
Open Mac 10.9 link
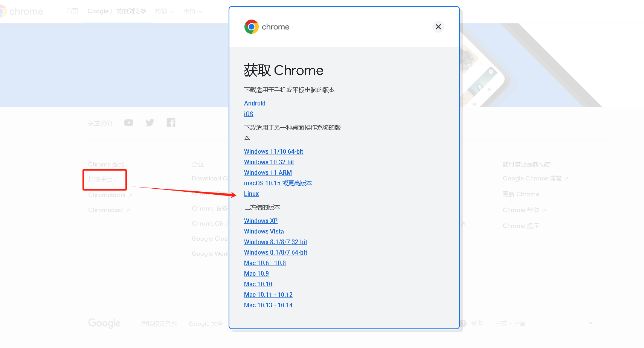(x=256, y=273)
